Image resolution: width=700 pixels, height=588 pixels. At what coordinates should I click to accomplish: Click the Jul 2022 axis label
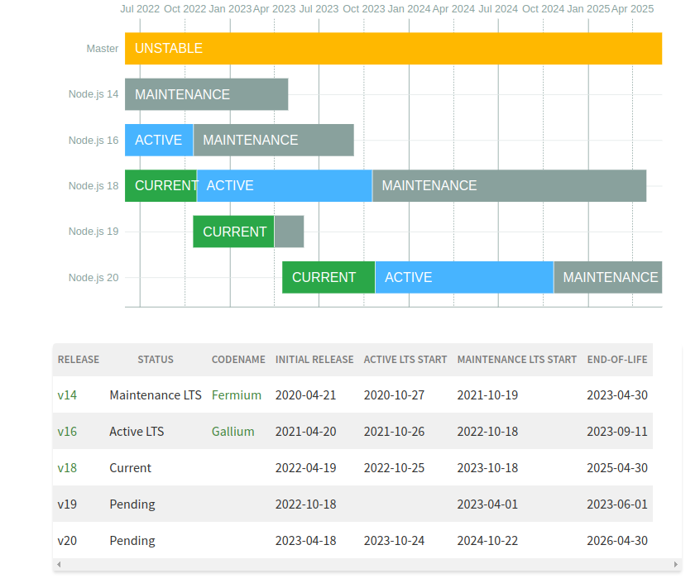point(140,9)
